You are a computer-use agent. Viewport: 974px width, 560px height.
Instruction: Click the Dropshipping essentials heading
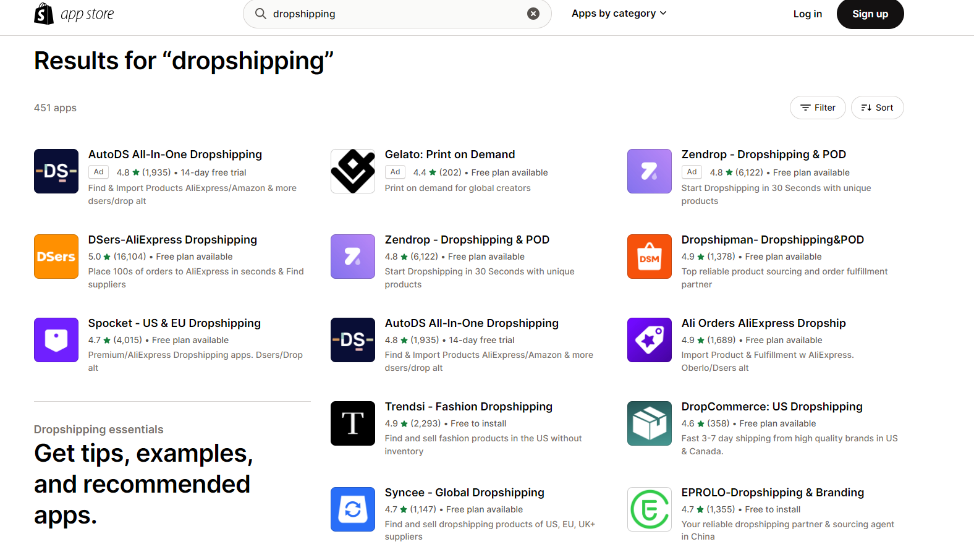point(98,430)
